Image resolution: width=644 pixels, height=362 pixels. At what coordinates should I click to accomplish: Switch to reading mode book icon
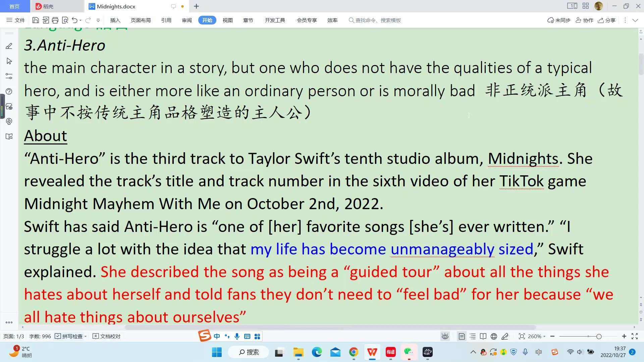pyautogui.click(x=483, y=336)
